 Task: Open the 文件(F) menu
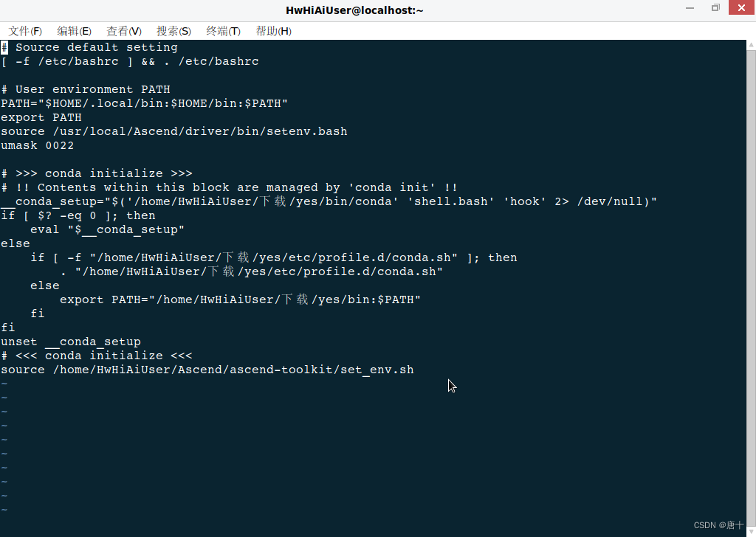(x=25, y=31)
